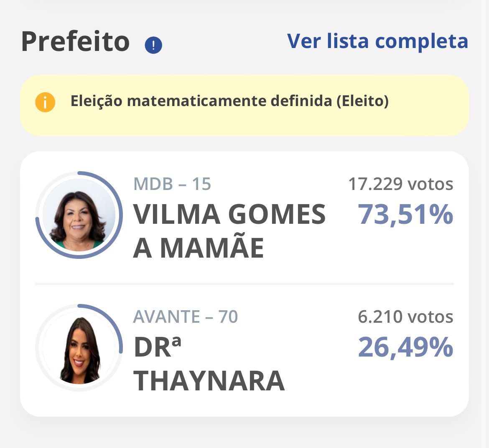Click the blue info icon beside Prefeito

pyautogui.click(x=153, y=45)
